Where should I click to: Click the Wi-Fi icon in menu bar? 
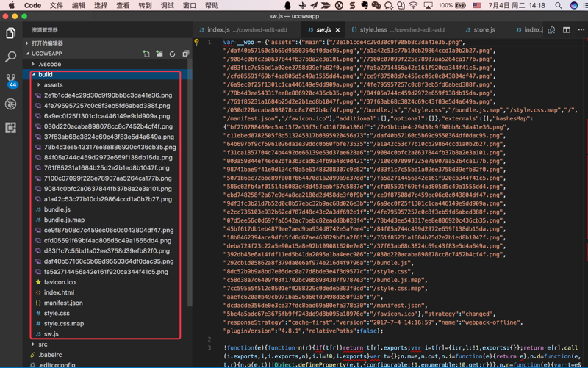[413, 5]
